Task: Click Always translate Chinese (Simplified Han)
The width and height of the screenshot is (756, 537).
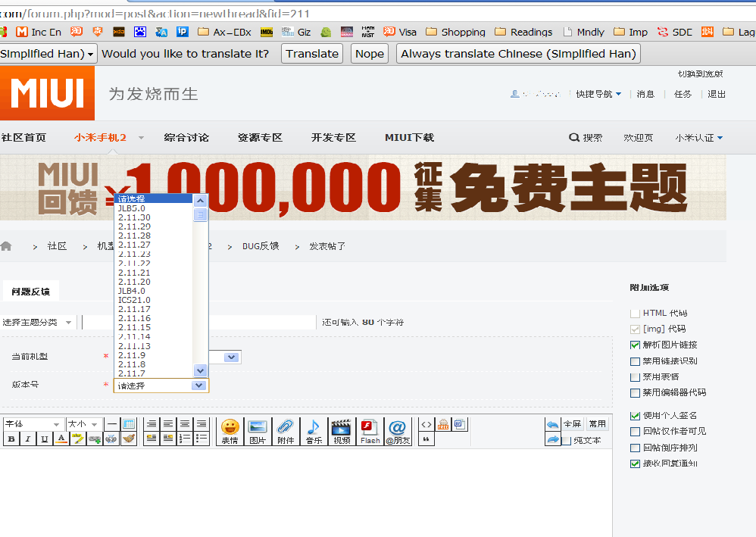Action: [518, 54]
